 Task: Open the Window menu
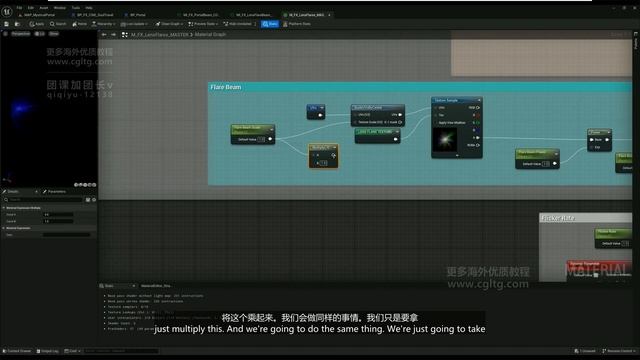pyautogui.click(x=60, y=8)
